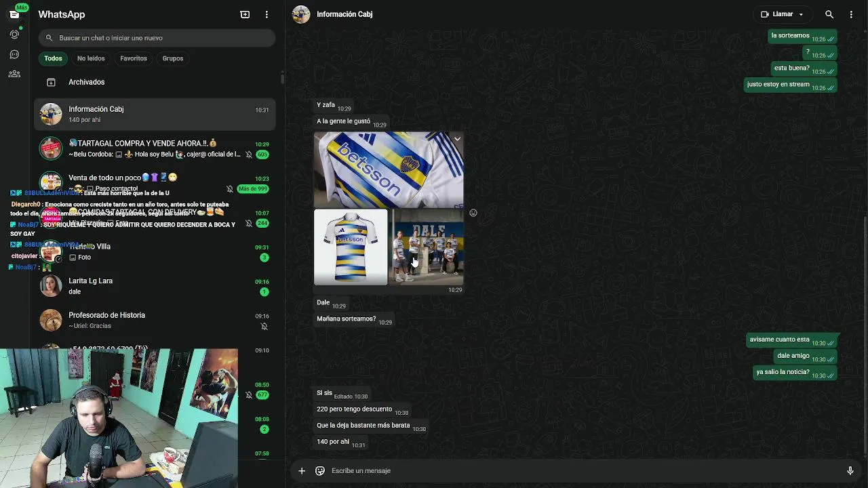Open emoji picker in message bar

coord(320,470)
